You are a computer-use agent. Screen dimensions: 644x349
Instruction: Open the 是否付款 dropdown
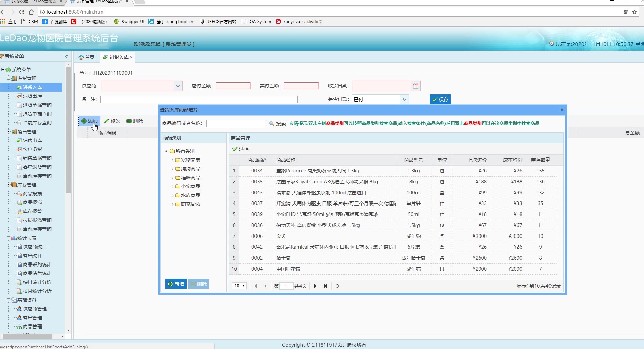(x=404, y=100)
